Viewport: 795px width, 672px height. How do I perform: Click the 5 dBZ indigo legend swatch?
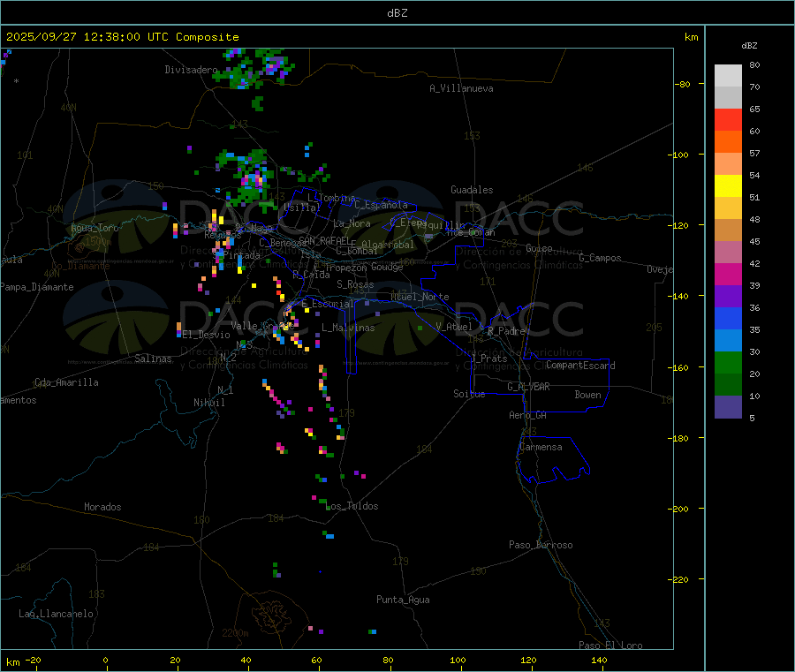tap(728, 407)
